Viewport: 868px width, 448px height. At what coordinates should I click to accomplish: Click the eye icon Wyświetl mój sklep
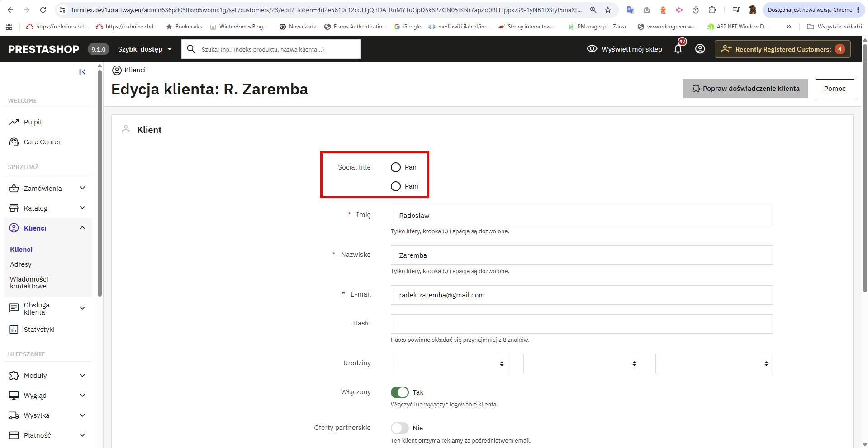point(592,49)
